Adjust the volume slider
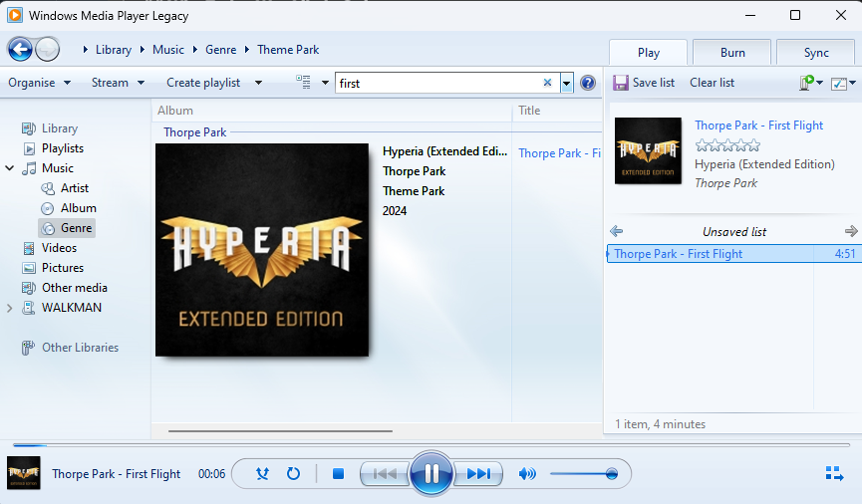862x504 pixels. [583, 474]
